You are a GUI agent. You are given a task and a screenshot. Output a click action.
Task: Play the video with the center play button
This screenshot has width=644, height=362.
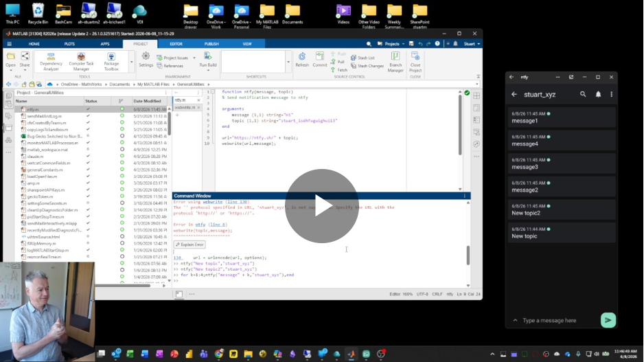[321, 206]
